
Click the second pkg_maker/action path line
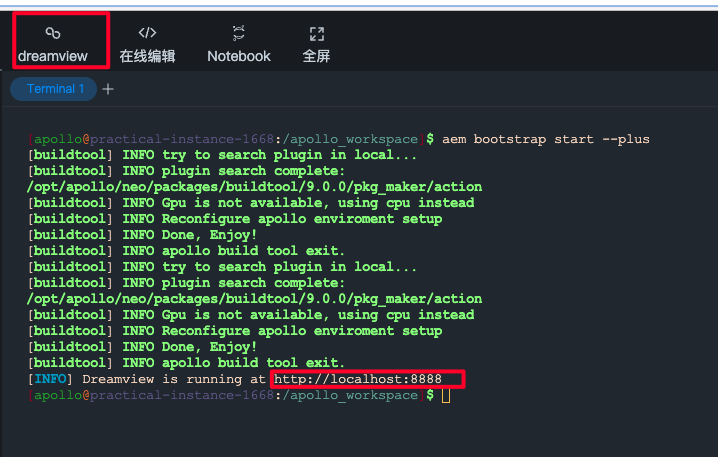click(x=254, y=299)
